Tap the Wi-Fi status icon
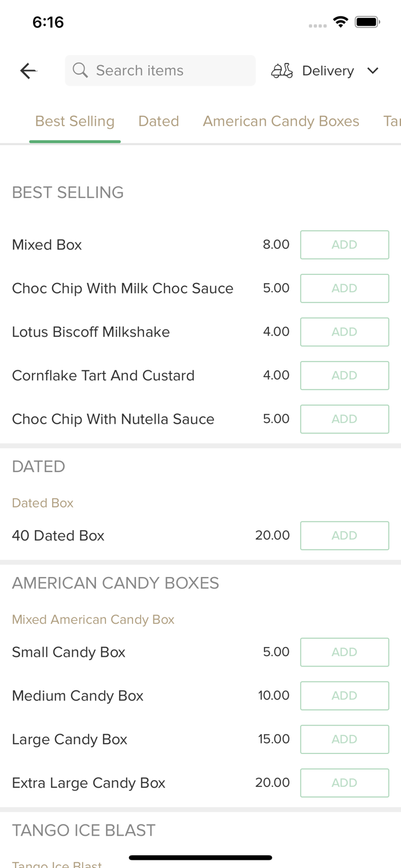 coord(340,22)
